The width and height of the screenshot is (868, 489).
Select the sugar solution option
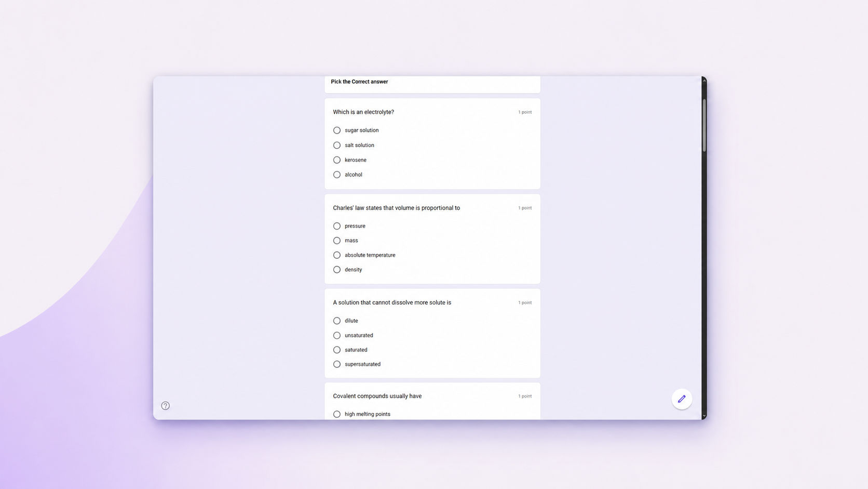(337, 130)
